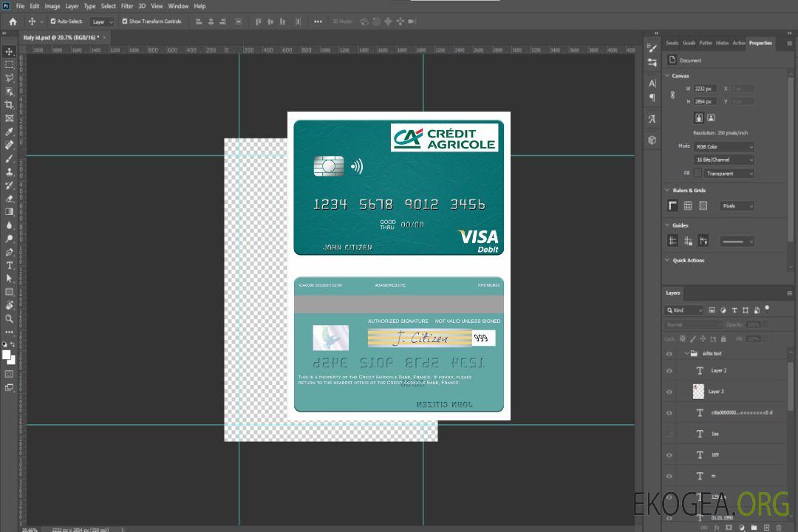Select the Pen tool
This screenshot has height=532, width=798.
tap(9, 252)
